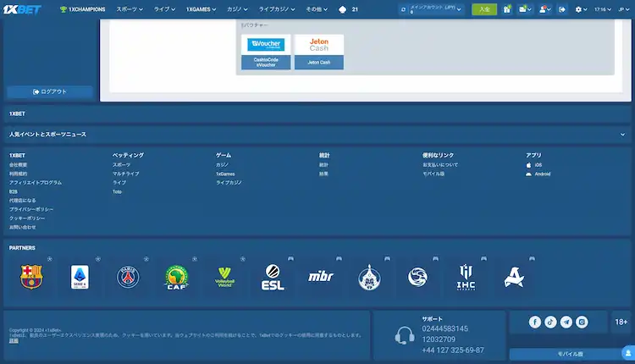This screenshot has height=364, width=635.
Task: Open the Facebook social icon
Action: point(534,322)
